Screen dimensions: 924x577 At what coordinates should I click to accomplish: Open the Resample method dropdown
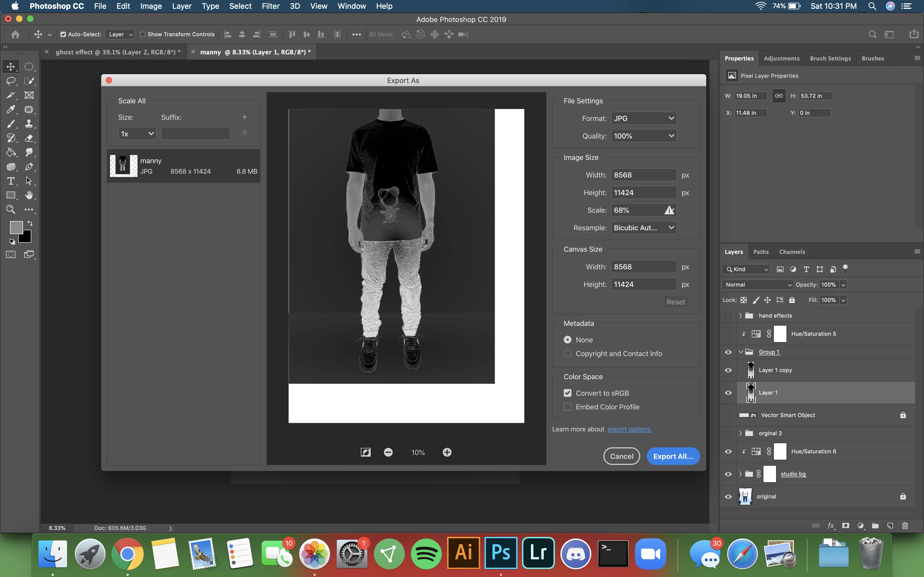(x=643, y=228)
